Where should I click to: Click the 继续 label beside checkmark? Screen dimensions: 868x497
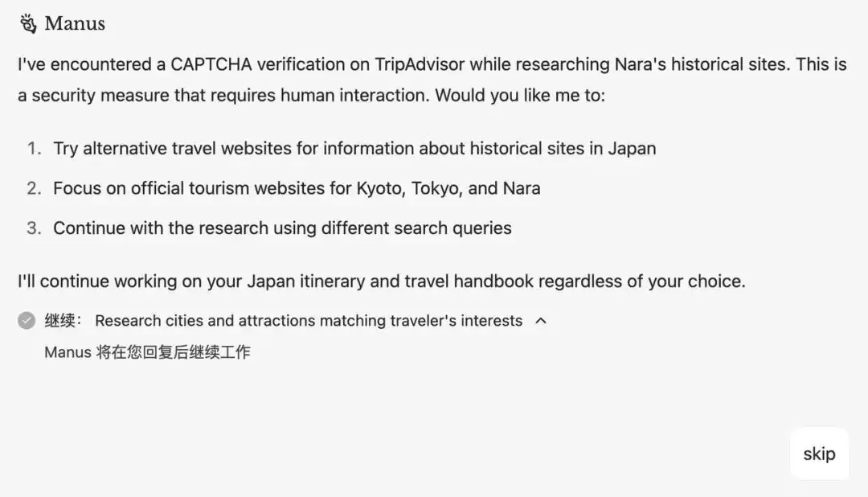(x=63, y=321)
